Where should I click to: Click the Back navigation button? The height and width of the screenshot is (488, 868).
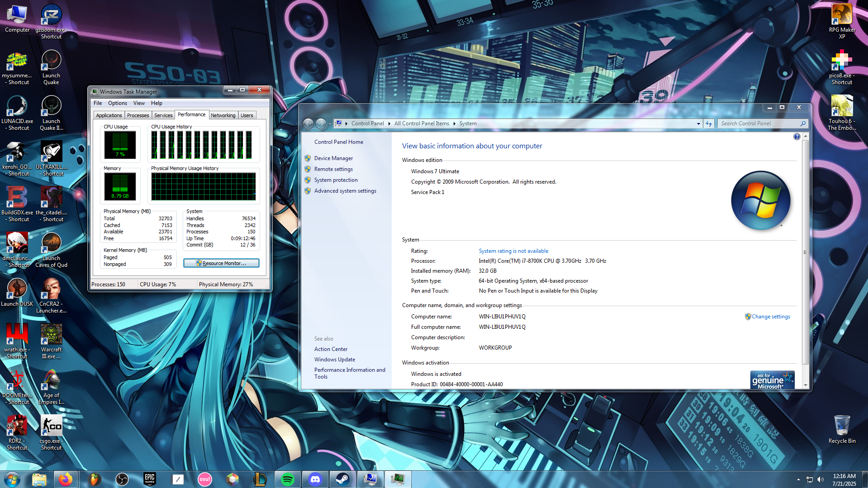308,123
